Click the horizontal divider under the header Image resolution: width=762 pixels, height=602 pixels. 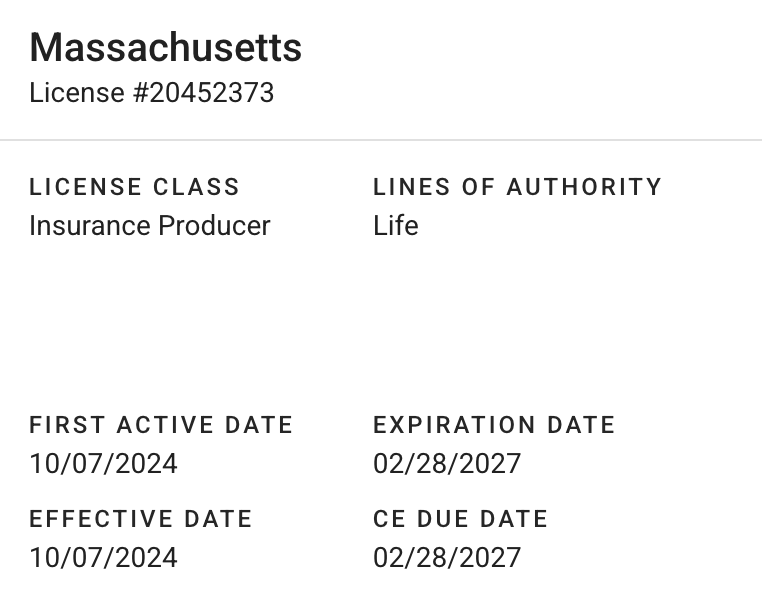(x=381, y=140)
